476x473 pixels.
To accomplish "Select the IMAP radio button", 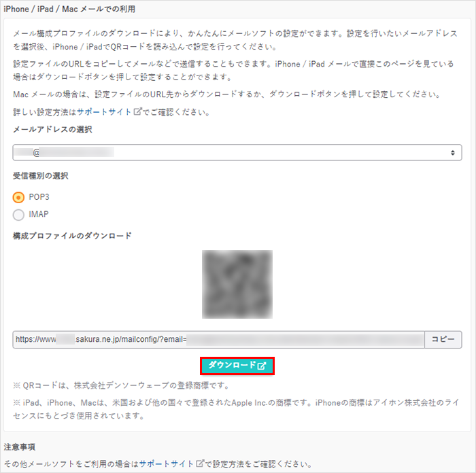I will 18,215.
